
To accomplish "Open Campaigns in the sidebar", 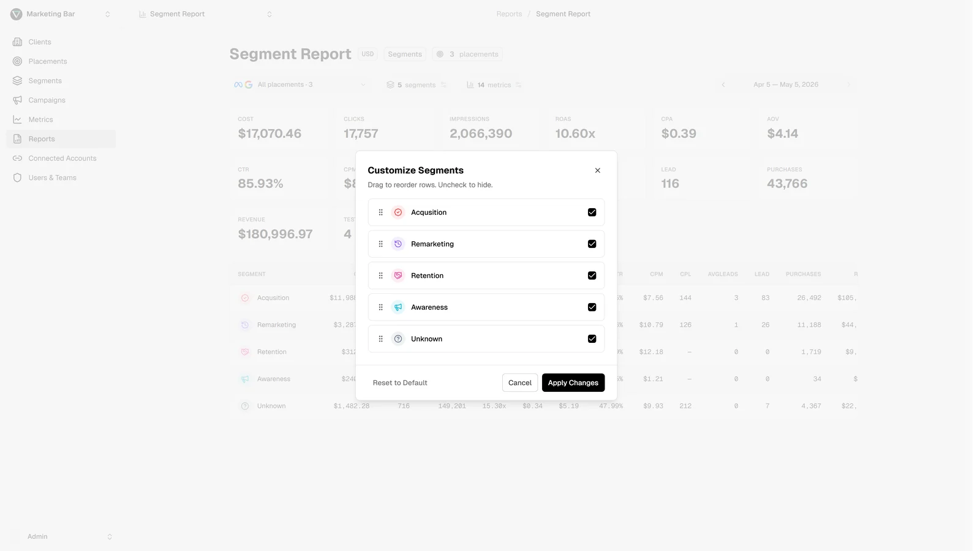I will point(61,100).
